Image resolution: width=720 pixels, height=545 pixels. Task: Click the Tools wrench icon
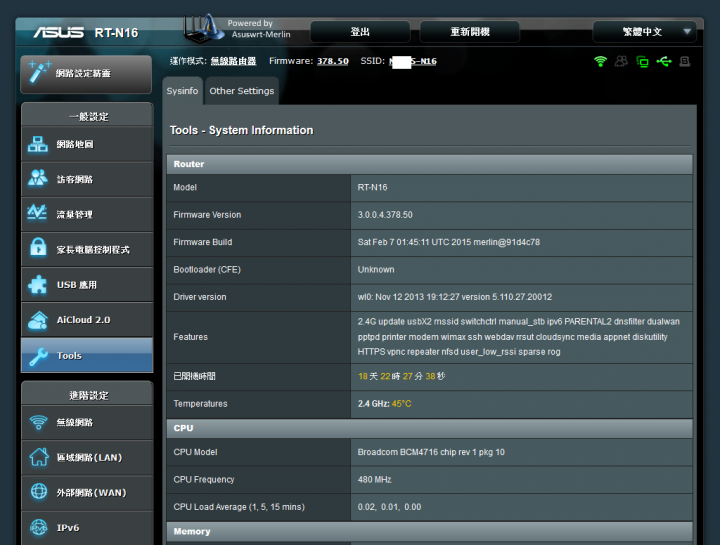click(39, 357)
